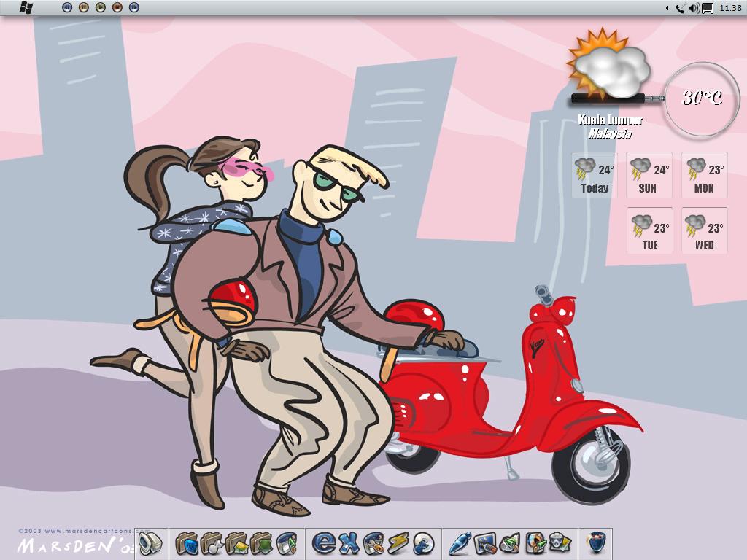Launch the blue X application in dock

coord(349,543)
